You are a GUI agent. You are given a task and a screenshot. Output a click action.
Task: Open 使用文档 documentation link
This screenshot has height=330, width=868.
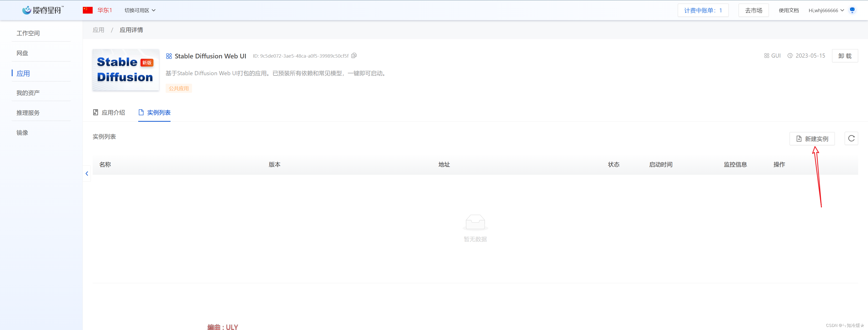tap(789, 10)
